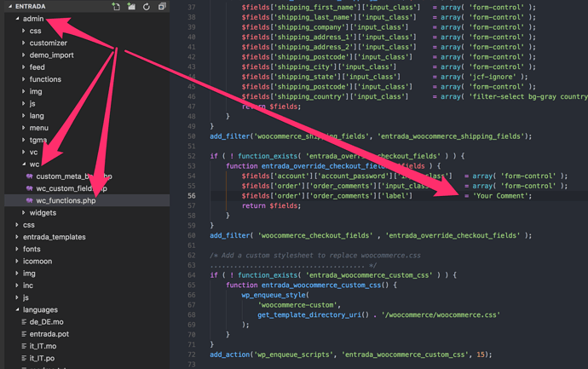The height and width of the screenshot is (369, 588).
Task: Click line number 60 in the gutter
Action: [x=191, y=235]
